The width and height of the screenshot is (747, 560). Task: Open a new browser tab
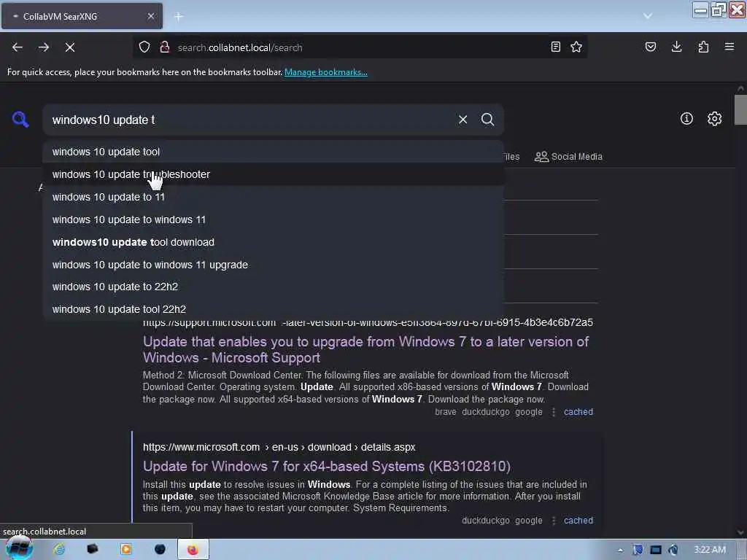(179, 17)
